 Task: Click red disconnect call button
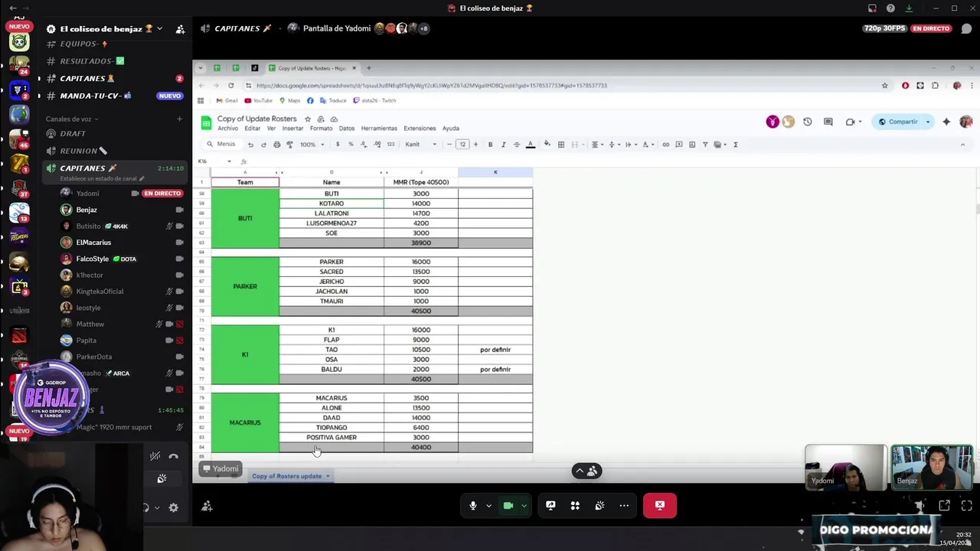tap(660, 505)
